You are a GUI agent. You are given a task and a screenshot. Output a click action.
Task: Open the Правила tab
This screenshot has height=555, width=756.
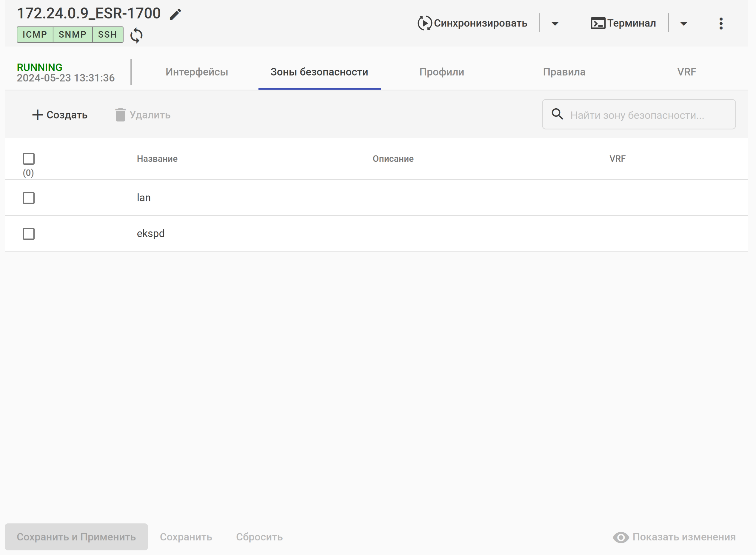click(x=564, y=72)
